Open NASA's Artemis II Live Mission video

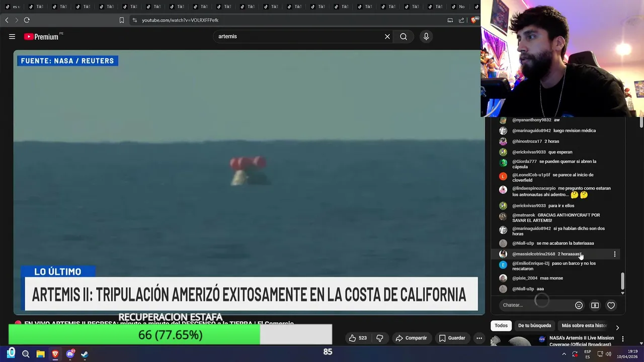coord(582,341)
